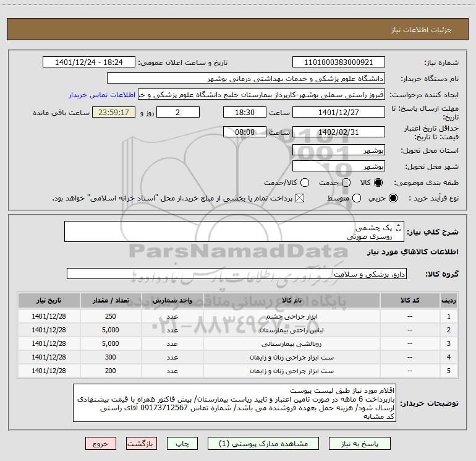This screenshot has height=461, width=476.
Task: Click the گروه کالا field دارو، پزشکی و سلامت
Action: (237, 274)
